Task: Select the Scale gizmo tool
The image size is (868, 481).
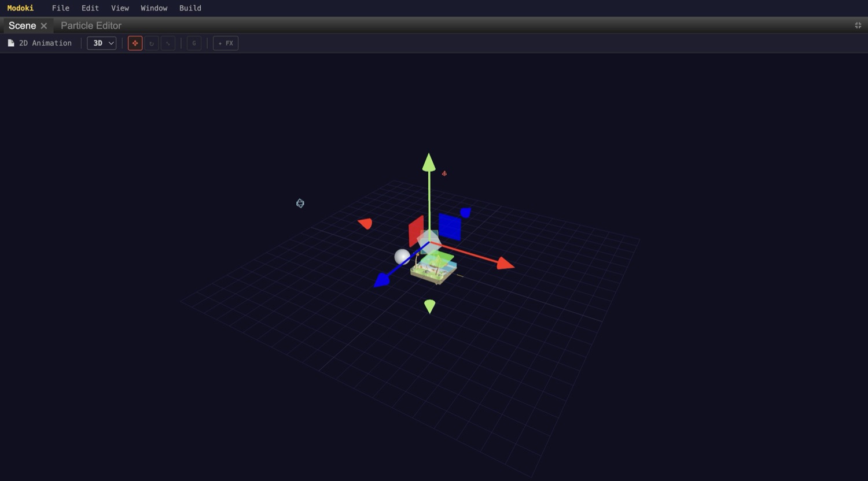Action: coord(168,43)
